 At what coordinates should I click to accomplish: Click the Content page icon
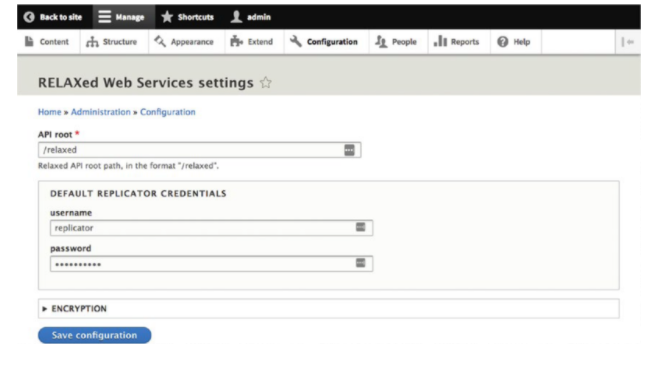[x=29, y=41]
